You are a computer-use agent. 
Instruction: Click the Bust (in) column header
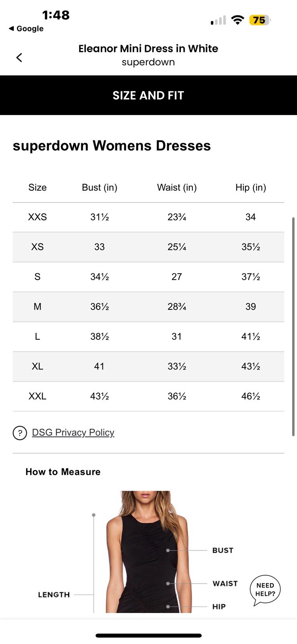(x=99, y=188)
